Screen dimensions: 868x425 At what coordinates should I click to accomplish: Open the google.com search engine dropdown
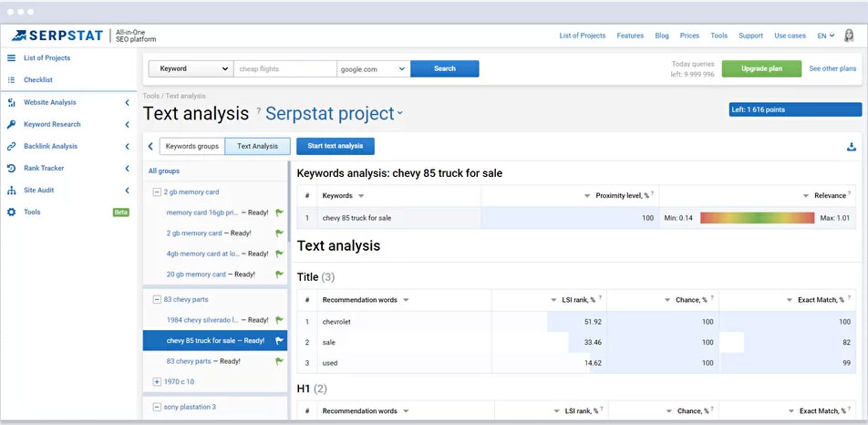(372, 68)
